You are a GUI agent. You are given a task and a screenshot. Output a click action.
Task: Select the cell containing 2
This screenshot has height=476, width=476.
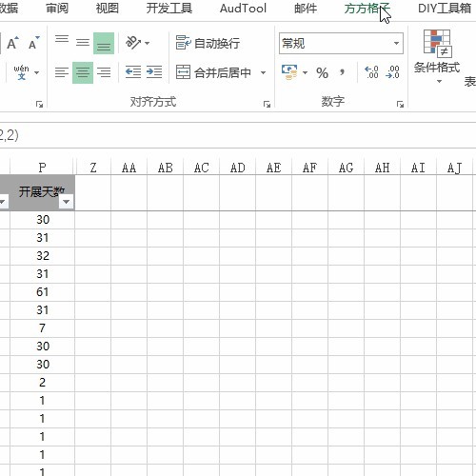click(x=42, y=383)
